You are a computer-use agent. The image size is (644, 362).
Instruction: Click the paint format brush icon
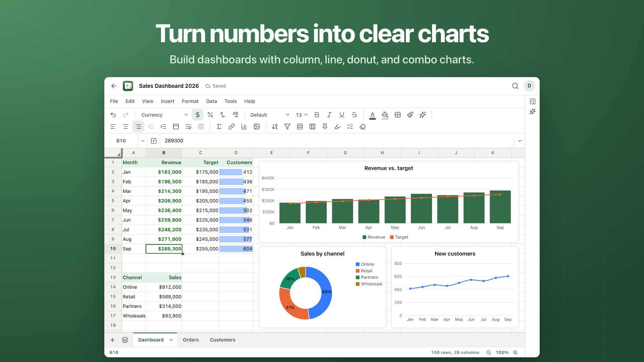410,115
